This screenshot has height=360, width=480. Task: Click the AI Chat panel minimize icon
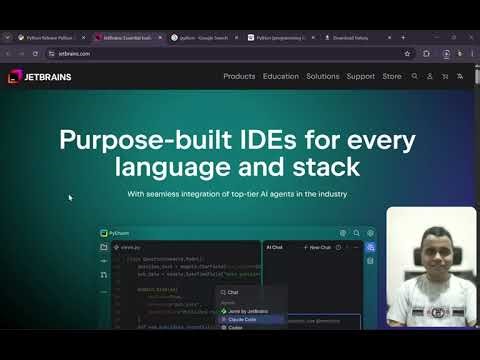pyautogui.click(x=356, y=247)
